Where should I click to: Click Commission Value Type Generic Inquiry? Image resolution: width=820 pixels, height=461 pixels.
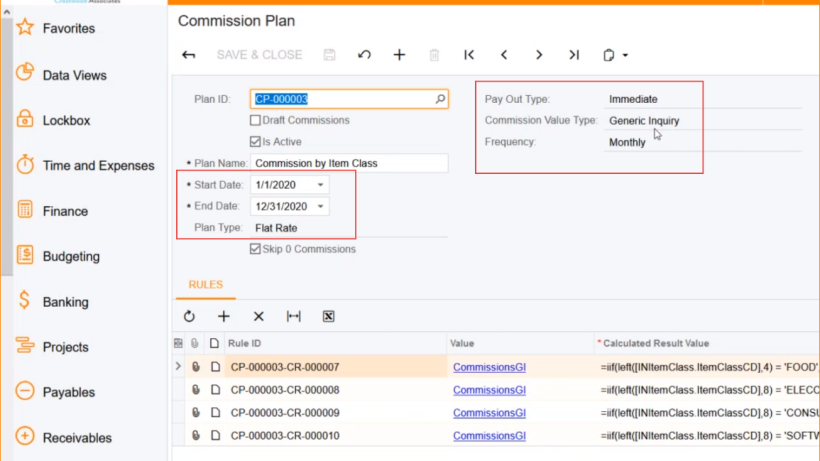pyautogui.click(x=644, y=121)
